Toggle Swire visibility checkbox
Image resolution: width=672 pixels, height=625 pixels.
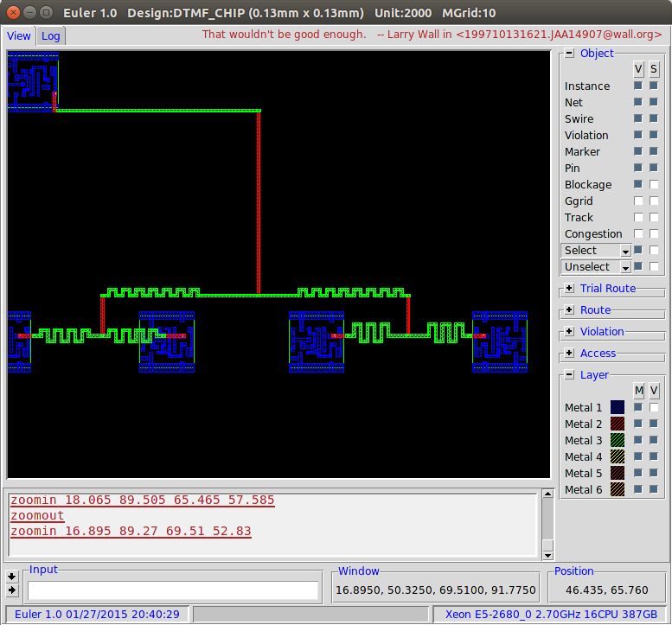(638, 118)
